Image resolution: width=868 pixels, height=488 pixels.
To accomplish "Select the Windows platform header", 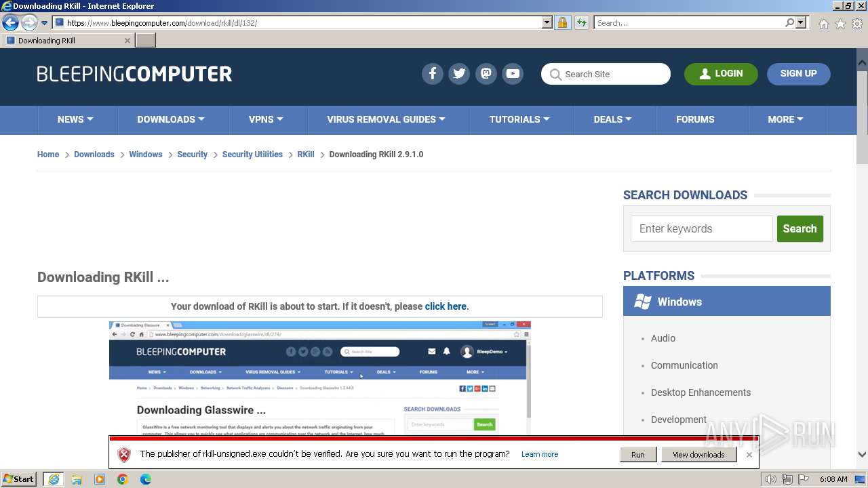I will pyautogui.click(x=727, y=302).
